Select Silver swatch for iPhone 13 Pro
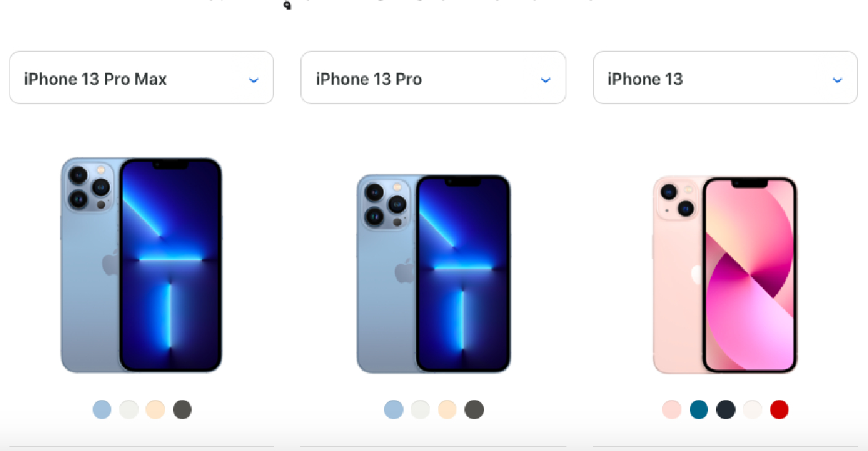 pyautogui.click(x=420, y=410)
